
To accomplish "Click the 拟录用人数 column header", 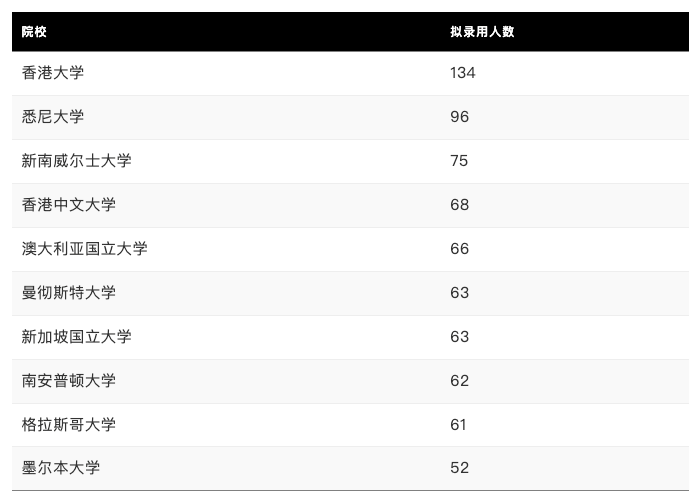I will [x=482, y=32].
